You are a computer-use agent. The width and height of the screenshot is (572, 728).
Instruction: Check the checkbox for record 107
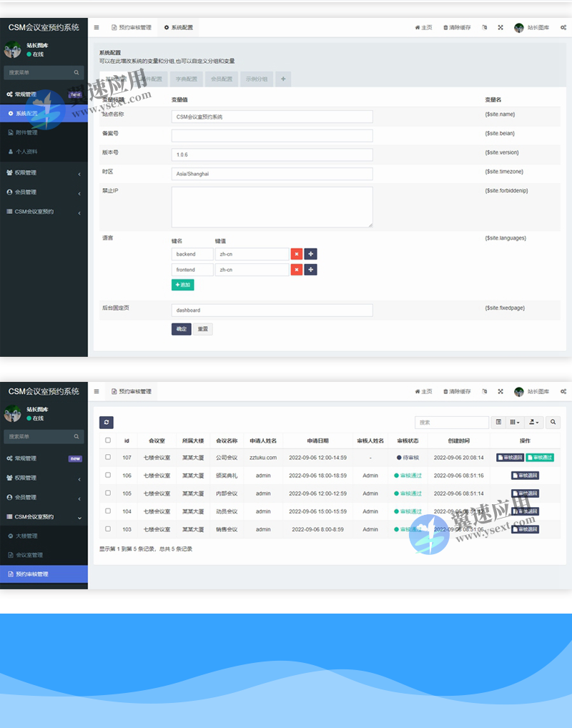click(108, 457)
